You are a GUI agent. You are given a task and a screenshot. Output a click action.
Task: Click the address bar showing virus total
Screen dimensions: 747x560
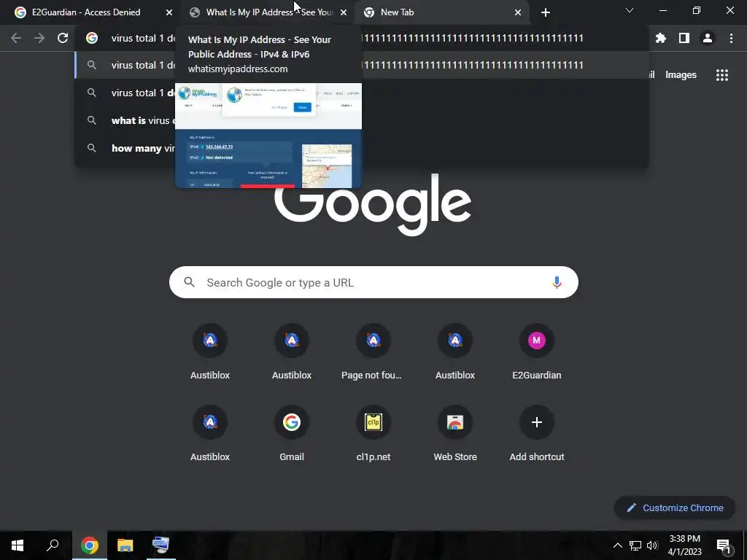pos(362,38)
